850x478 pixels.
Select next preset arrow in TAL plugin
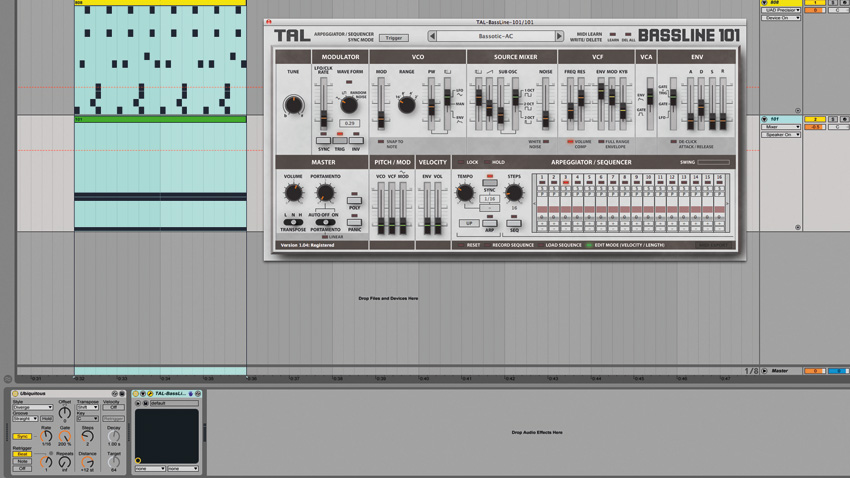[559, 36]
